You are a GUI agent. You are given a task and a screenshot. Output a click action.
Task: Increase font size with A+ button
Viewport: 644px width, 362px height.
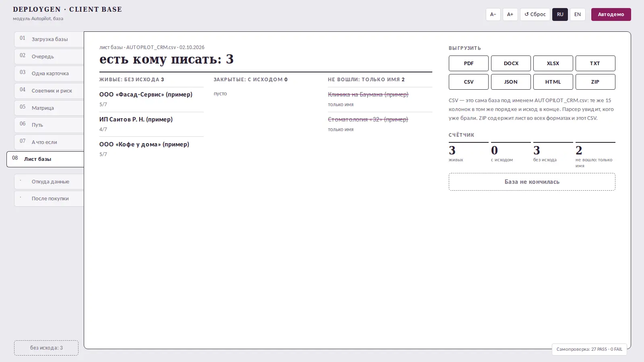[x=510, y=14]
